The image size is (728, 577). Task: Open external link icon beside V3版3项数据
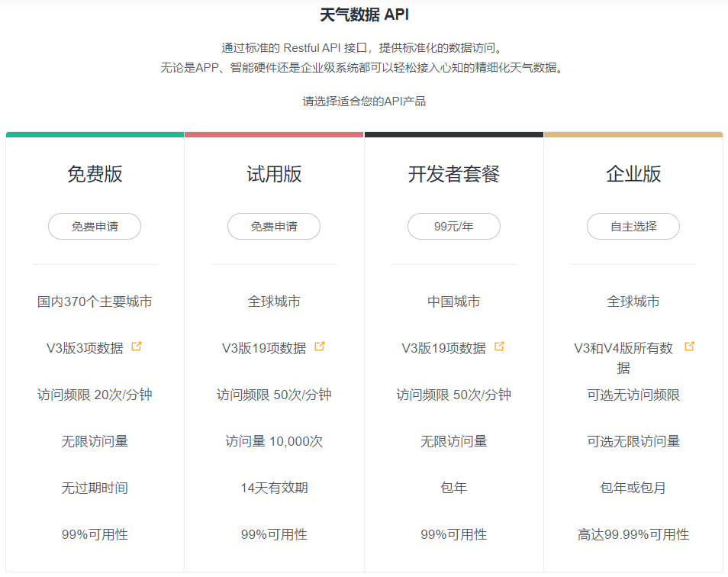coord(137,347)
